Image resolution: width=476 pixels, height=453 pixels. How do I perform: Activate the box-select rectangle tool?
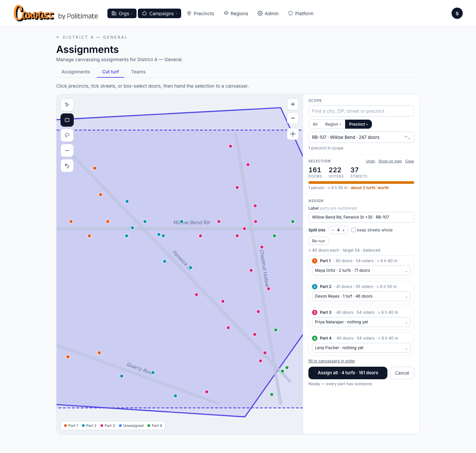click(67, 120)
